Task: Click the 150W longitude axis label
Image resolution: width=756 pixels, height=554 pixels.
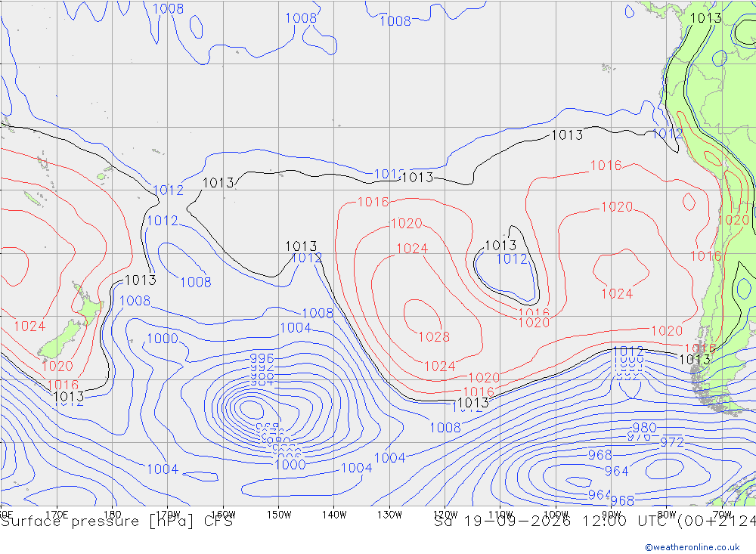Action: point(279,515)
